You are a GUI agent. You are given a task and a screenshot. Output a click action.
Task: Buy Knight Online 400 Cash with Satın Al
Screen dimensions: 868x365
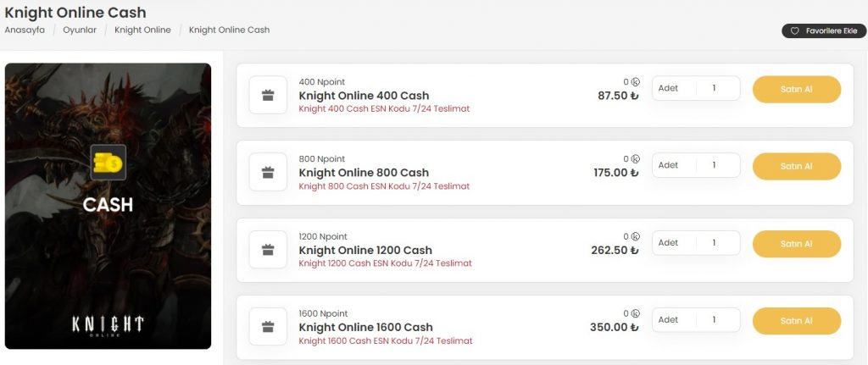[x=796, y=89]
